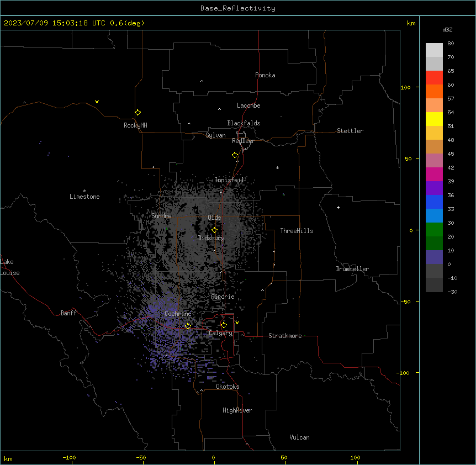Click the yellow diamond marker above RockyMH
The image size is (476, 465).
tap(137, 112)
